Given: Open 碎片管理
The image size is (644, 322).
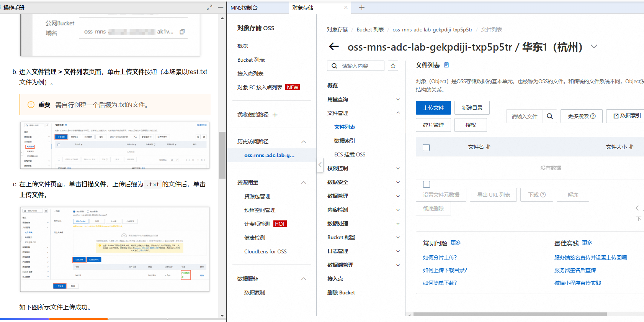Looking at the screenshot, I should [x=433, y=125].
